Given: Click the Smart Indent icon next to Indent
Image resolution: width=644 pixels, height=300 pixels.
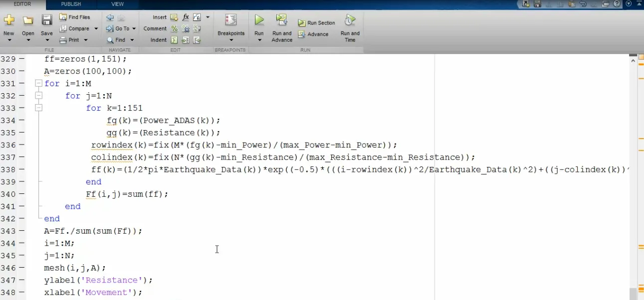Looking at the screenshot, I should pyautogui.click(x=175, y=40).
